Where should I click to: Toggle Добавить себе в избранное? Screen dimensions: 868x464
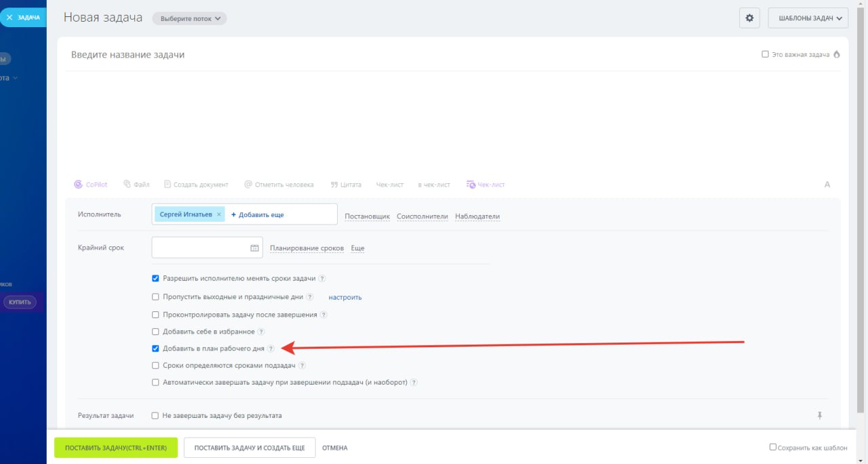point(155,332)
